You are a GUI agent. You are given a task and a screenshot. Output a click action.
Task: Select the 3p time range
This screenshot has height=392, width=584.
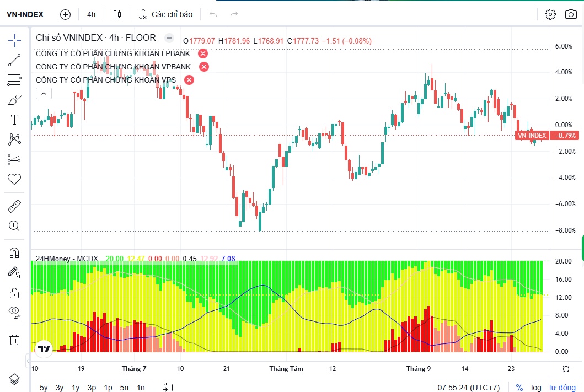coord(92,388)
